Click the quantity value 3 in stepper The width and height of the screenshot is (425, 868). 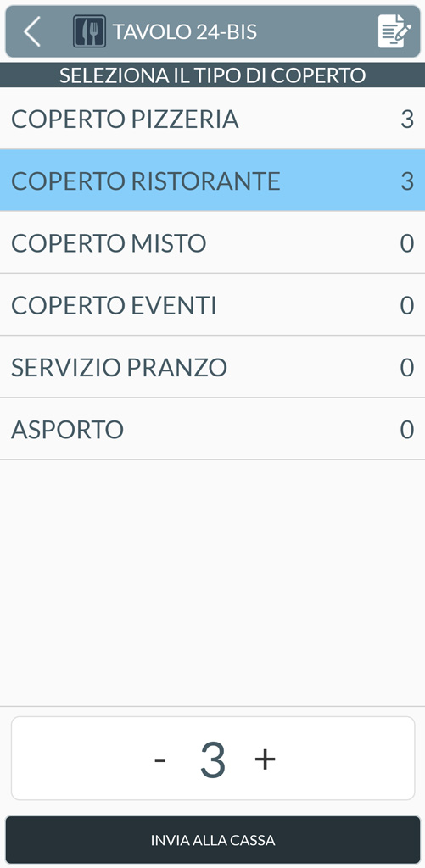(213, 760)
